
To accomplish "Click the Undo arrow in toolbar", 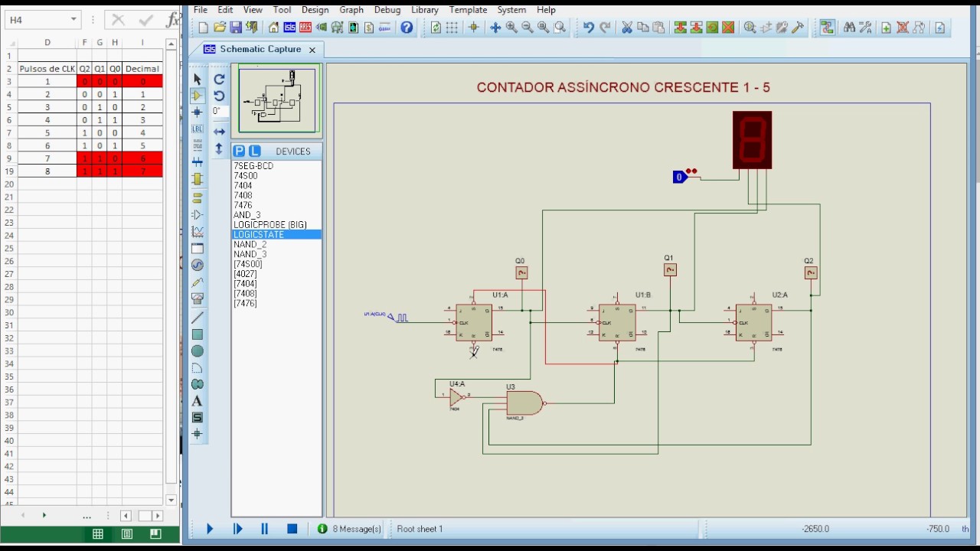I will (x=588, y=28).
